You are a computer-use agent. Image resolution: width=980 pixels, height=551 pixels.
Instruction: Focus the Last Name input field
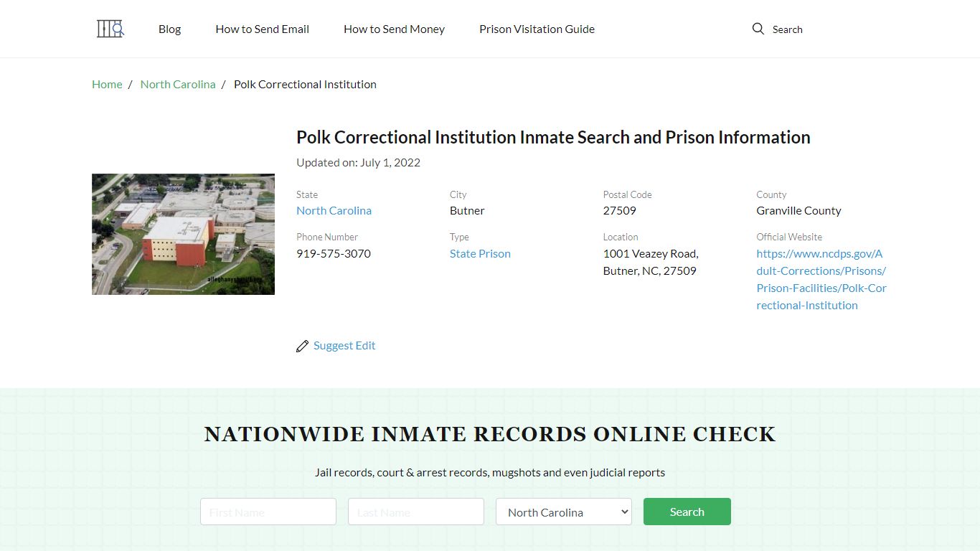[416, 512]
